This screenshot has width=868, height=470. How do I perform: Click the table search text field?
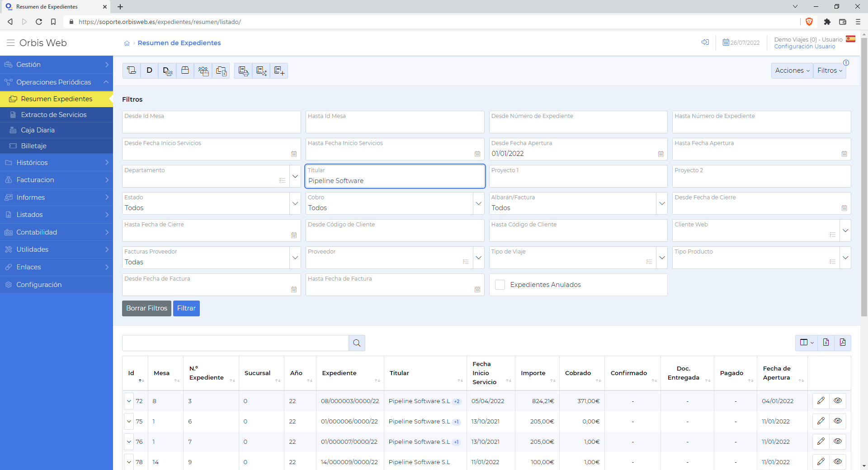(236, 343)
